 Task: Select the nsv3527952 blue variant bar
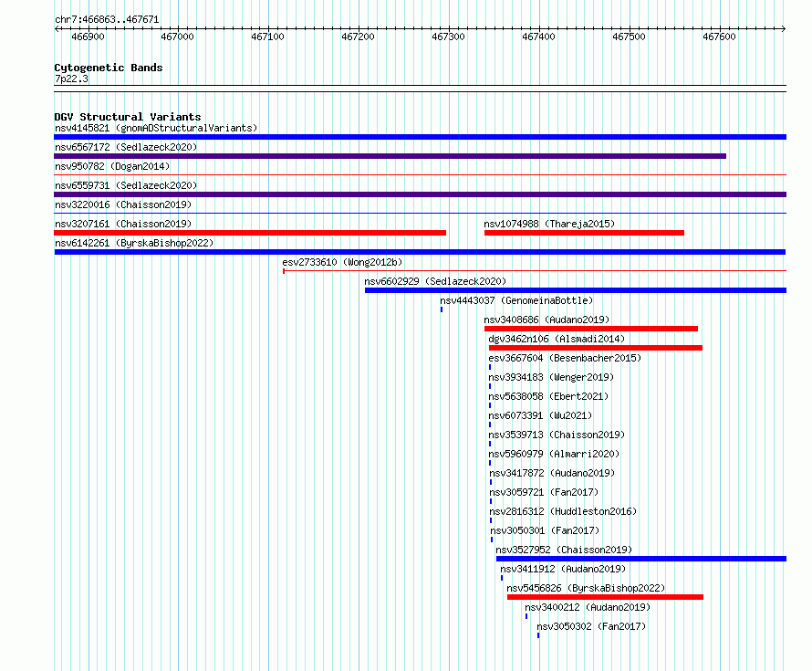(641, 559)
